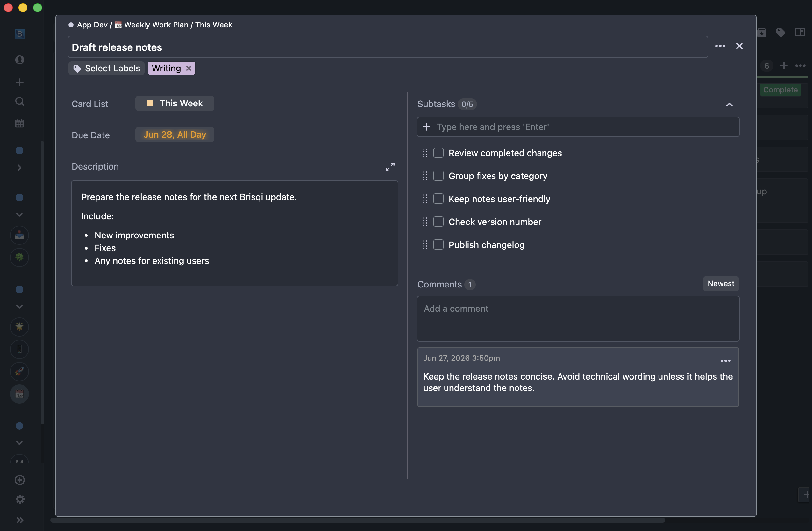The image size is (812, 531).
Task: Click the plus icon below the profile avatar
Action: tap(19, 82)
